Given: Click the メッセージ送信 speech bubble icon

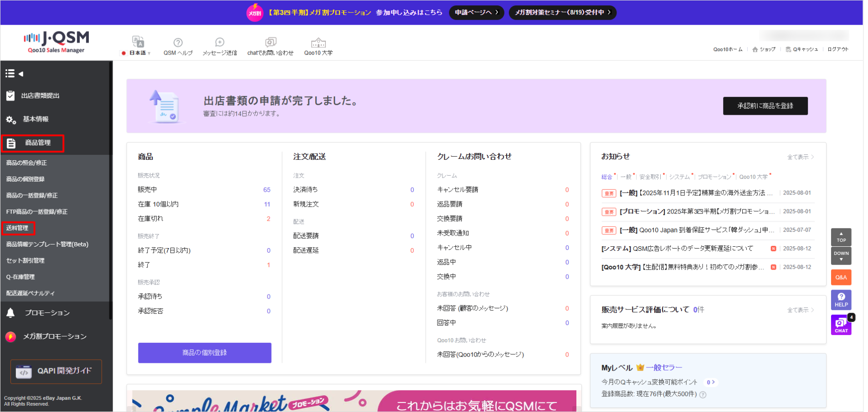Looking at the screenshot, I should tap(220, 42).
